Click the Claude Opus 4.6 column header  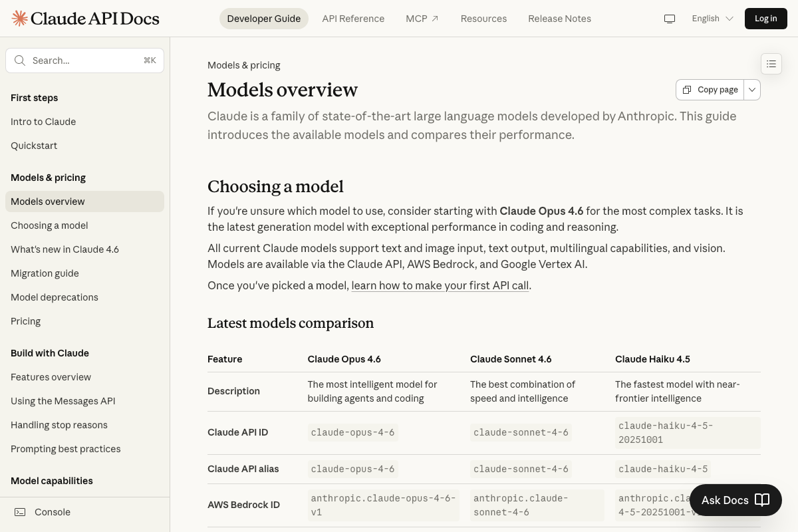tap(344, 359)
